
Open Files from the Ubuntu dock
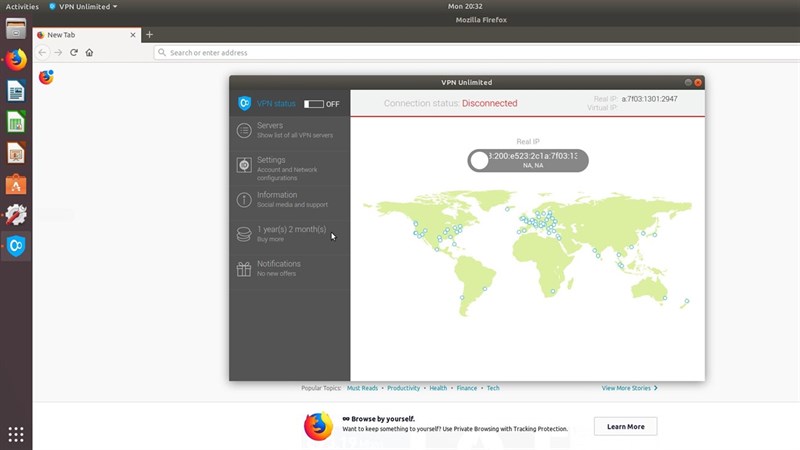(16, 29)
